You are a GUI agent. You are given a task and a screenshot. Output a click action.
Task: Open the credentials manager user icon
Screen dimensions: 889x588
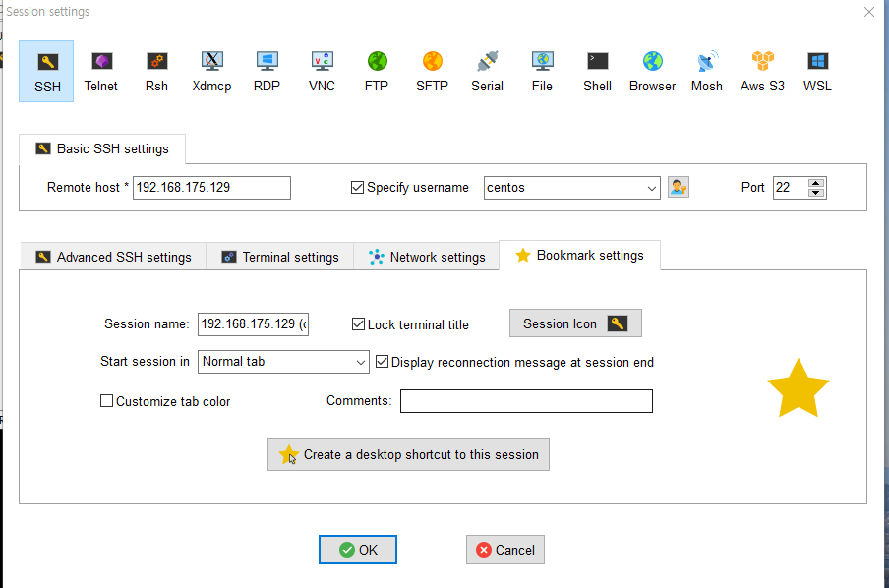click(679, 187)
